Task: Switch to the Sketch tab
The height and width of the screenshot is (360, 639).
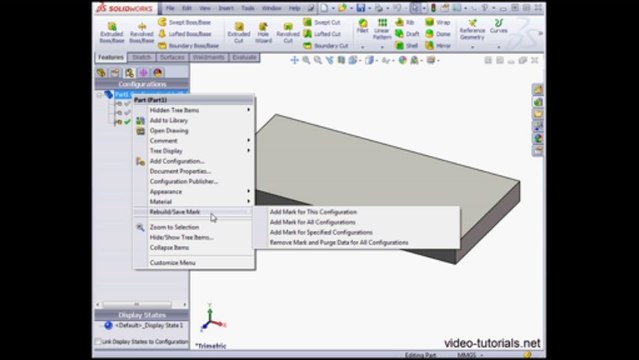Action: 141,57
